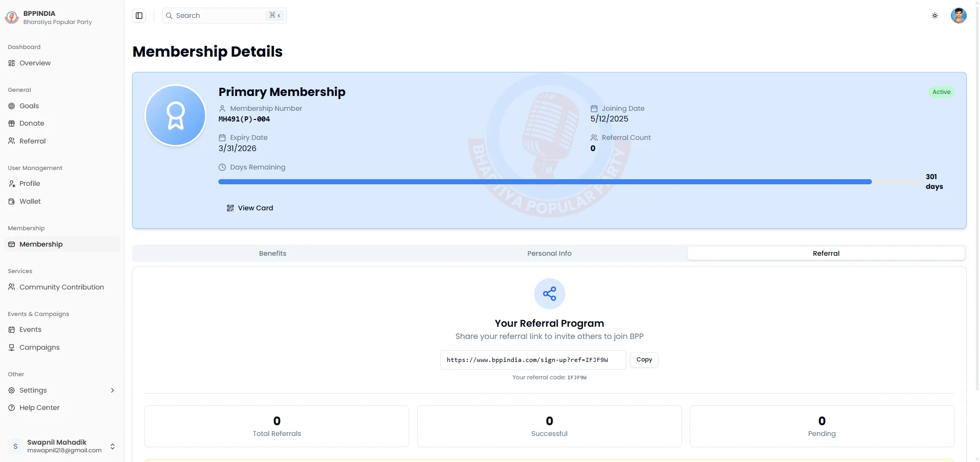Open the Campaigns page
This screenshot has width=980, height=462.
point(62,348)
